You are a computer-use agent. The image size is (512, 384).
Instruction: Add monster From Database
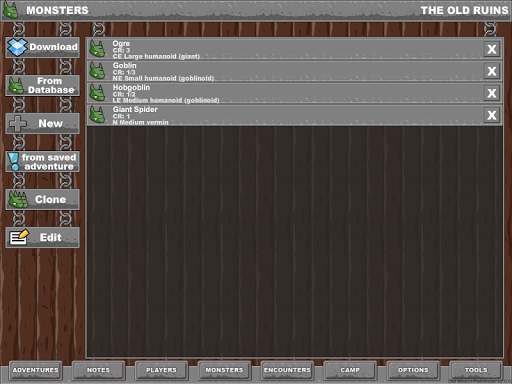pos(42,86)
